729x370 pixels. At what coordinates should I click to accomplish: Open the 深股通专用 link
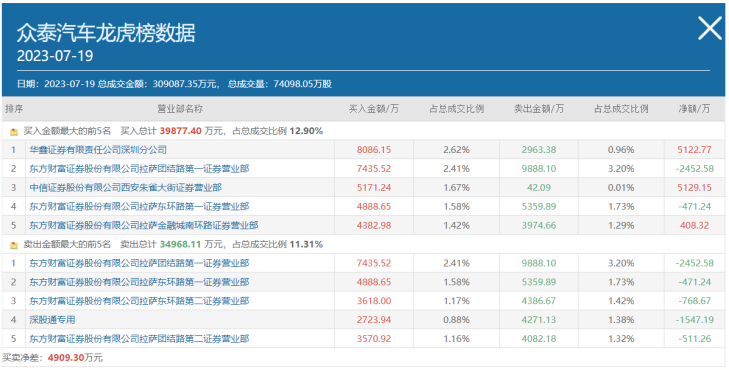(52, 320)
